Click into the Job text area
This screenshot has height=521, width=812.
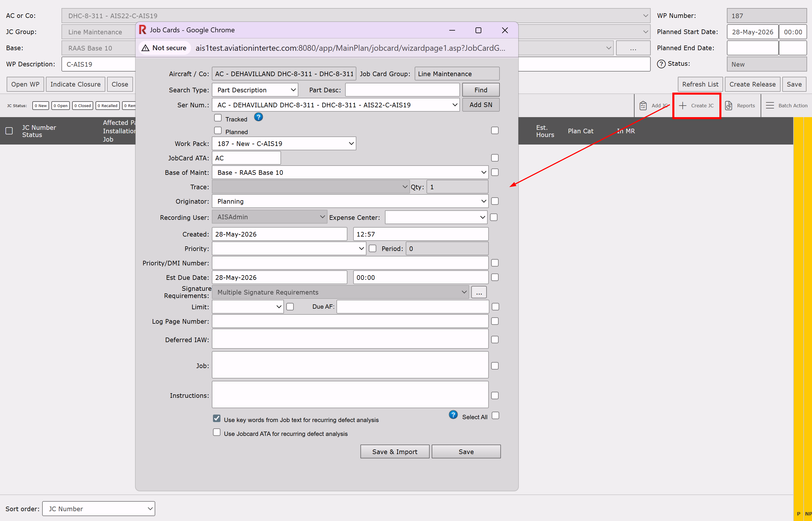[x=350, y=365]
